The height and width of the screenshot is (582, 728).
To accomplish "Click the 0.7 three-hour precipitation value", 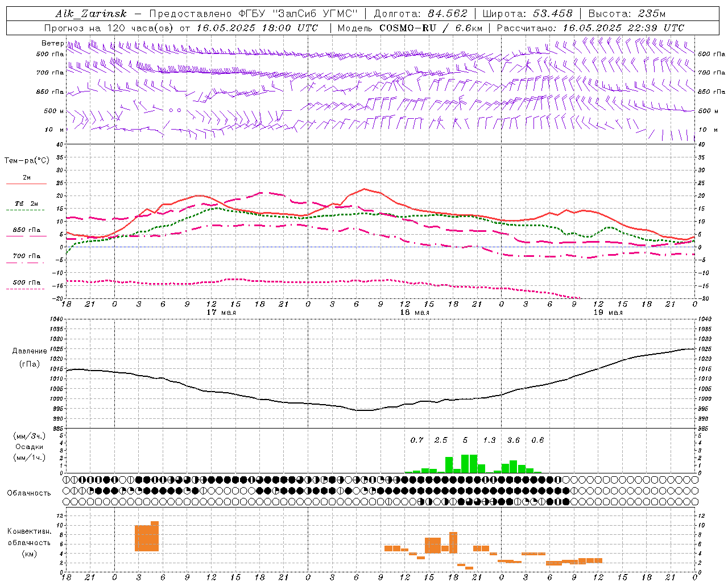I will tap(417, 440).
